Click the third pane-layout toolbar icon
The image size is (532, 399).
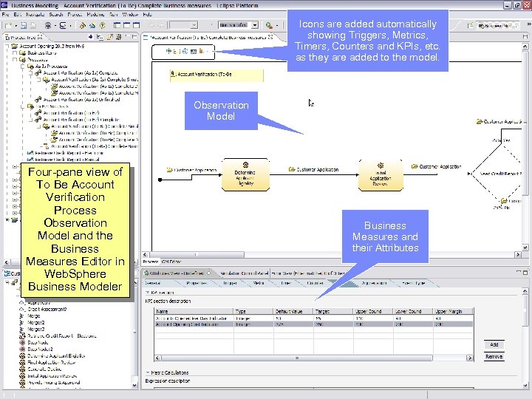[137, 25]
